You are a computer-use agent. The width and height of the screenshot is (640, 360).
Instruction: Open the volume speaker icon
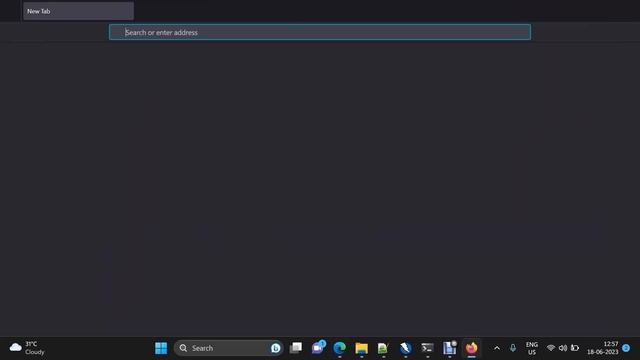point(563,348)
